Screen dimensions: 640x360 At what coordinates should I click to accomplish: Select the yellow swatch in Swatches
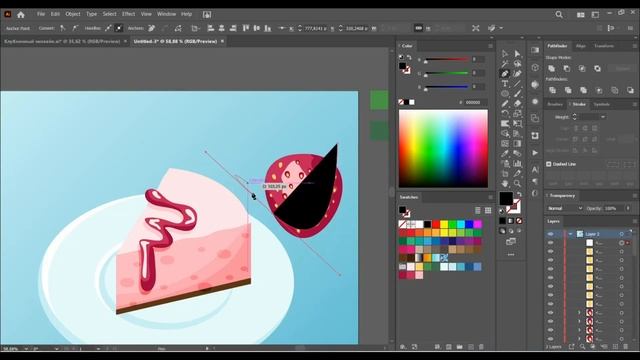[444, 224]
